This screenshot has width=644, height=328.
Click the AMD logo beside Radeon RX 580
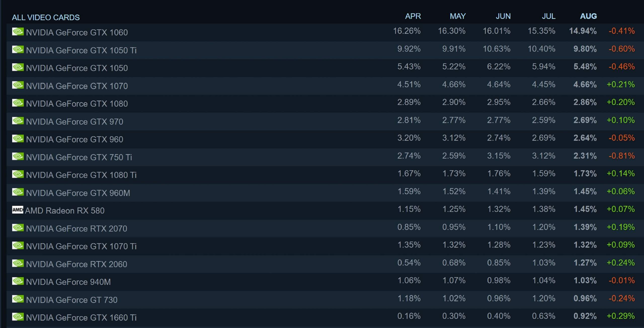[x=18, y=210]
